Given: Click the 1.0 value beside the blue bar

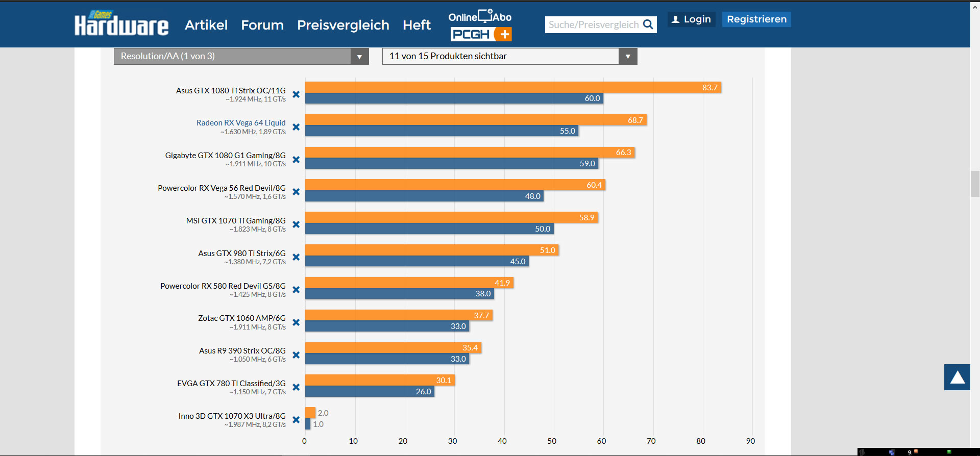Looking at the screenshot, I should [x=318, y=424].
